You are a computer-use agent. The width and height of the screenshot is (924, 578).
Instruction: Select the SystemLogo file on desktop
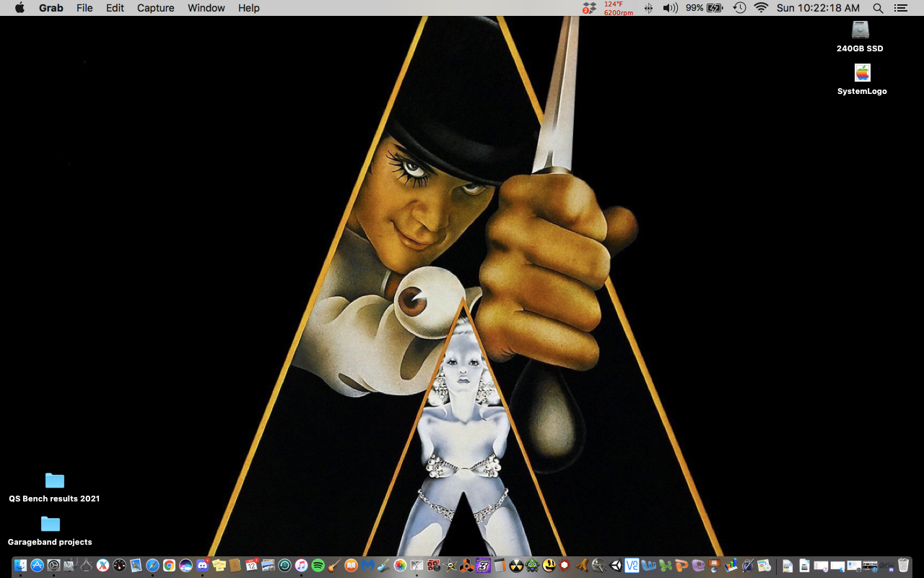[x=862, y=79]
